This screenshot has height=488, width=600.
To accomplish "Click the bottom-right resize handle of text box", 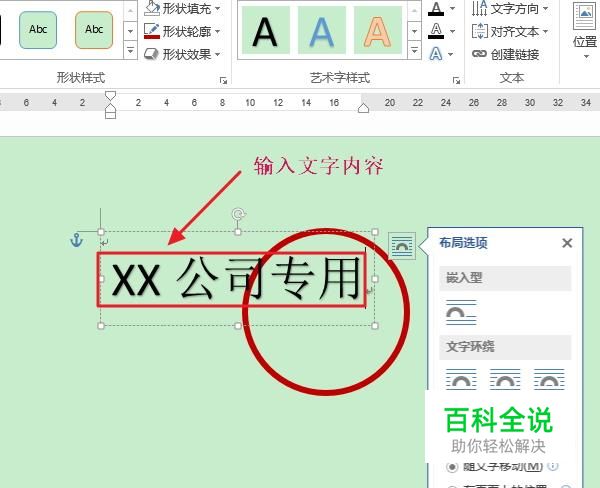I will [x=375, y=326].
